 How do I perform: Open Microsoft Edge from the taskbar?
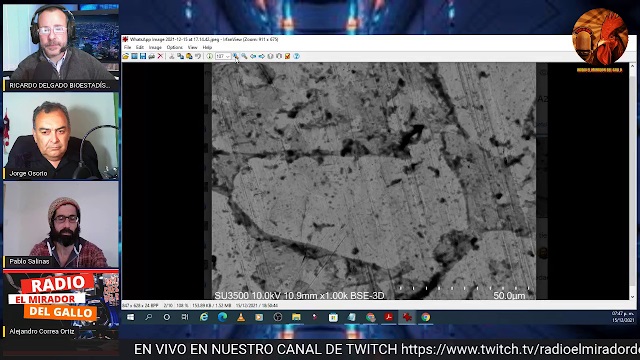(x=222, y=317)
